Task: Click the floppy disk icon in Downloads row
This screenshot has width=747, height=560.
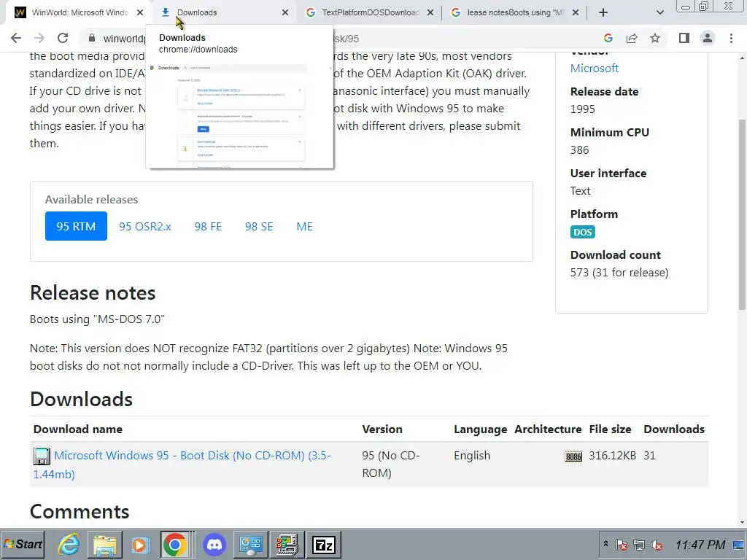Action: pyautogui.click(x=42, y=456)
